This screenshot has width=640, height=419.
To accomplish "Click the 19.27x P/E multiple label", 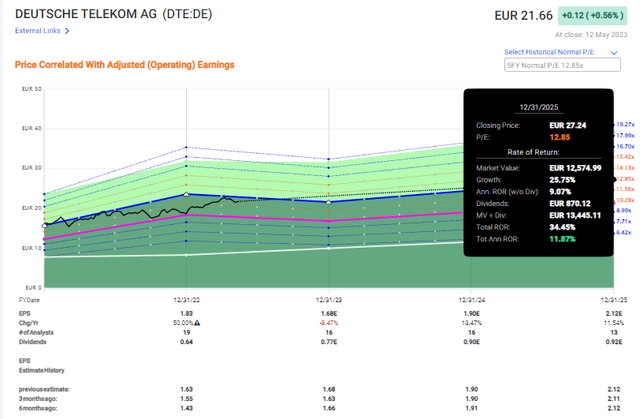I will tap(625, 124).
